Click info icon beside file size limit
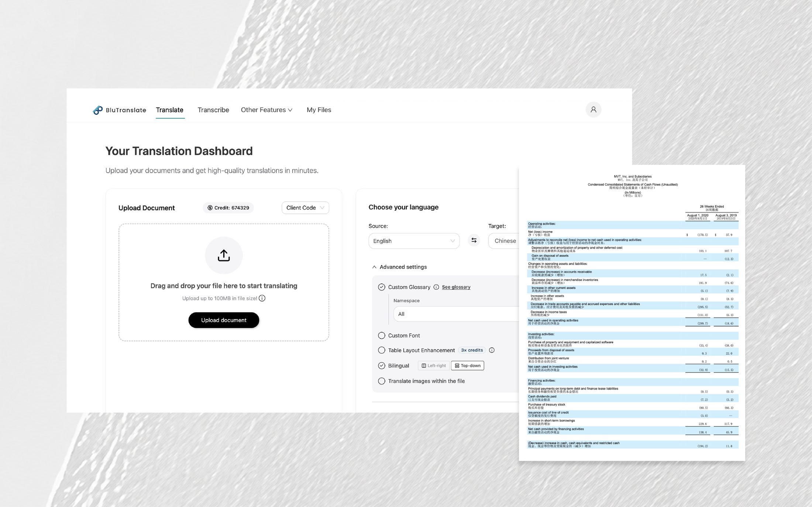Screen dimensions: 812x507 point(262,298)
